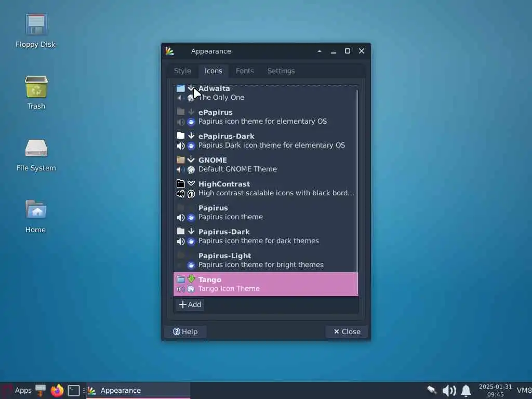Choose the HighContrast theme name

(x=224, y=184)
